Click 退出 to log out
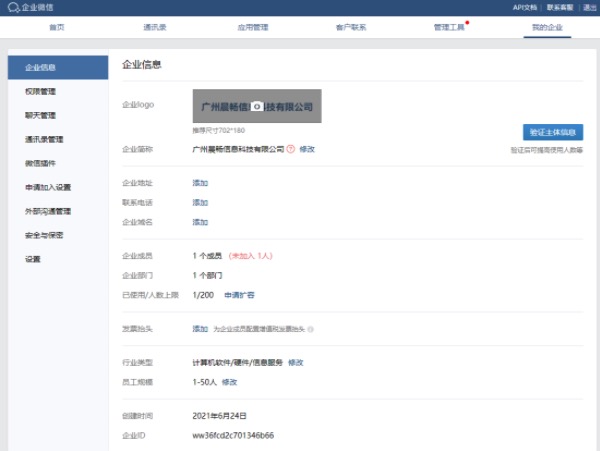 [589, 7]
